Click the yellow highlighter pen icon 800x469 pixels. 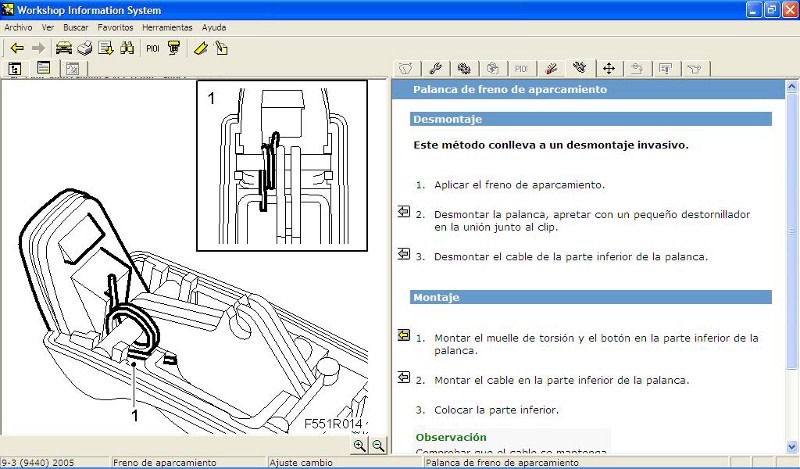(x=200, y=47)
